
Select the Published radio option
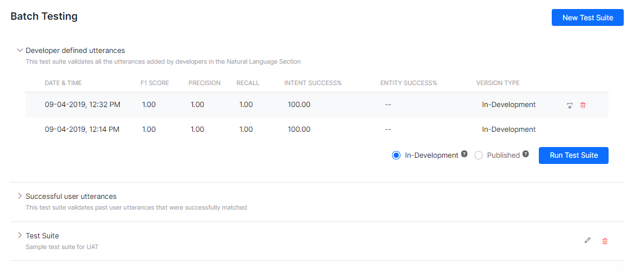coord(479,156)
